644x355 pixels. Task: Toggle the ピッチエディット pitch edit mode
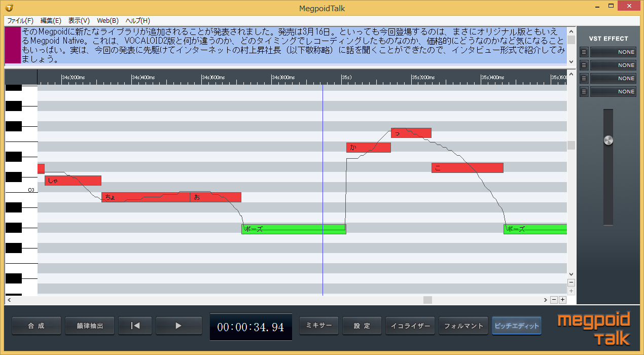(x=516, y=326)
